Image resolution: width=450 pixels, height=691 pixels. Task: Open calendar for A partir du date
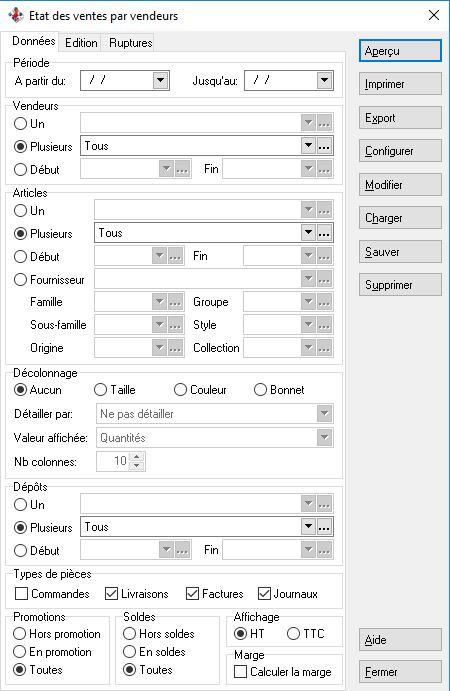[160, 81]
